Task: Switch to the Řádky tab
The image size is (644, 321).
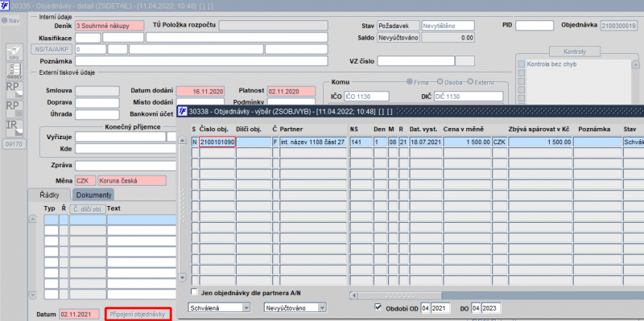Action: 50,195
